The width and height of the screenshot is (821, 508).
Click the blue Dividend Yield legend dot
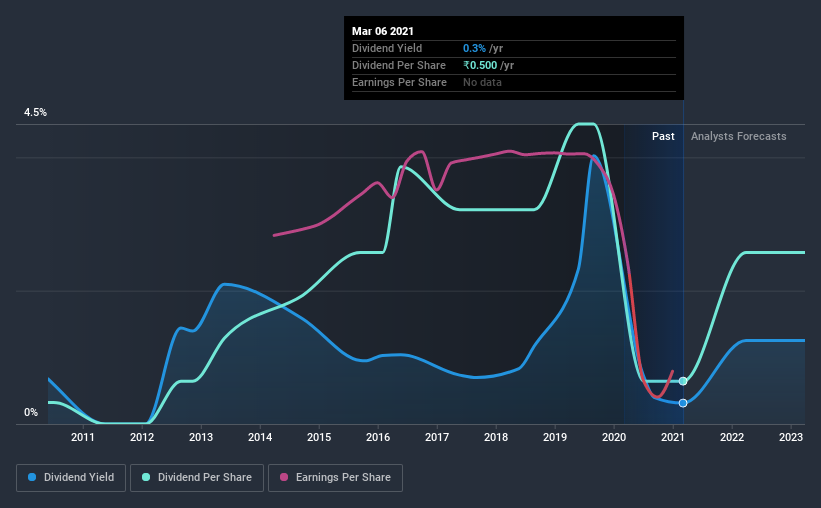[x=32, y=477]
